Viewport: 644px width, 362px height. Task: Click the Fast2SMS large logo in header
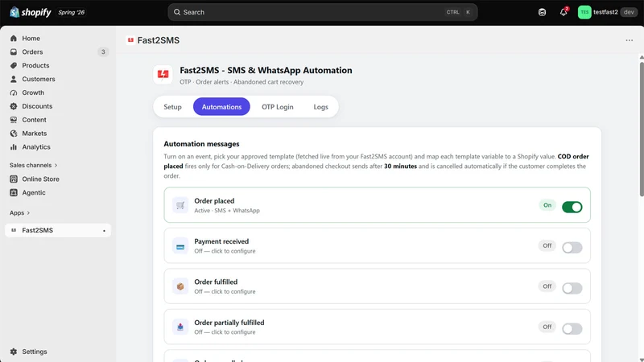(163, 74)
